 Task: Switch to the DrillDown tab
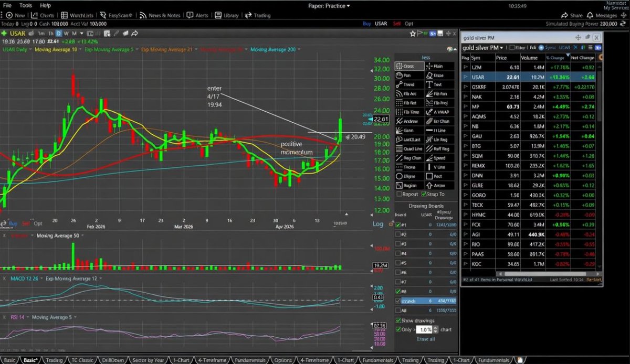point(114,360)
